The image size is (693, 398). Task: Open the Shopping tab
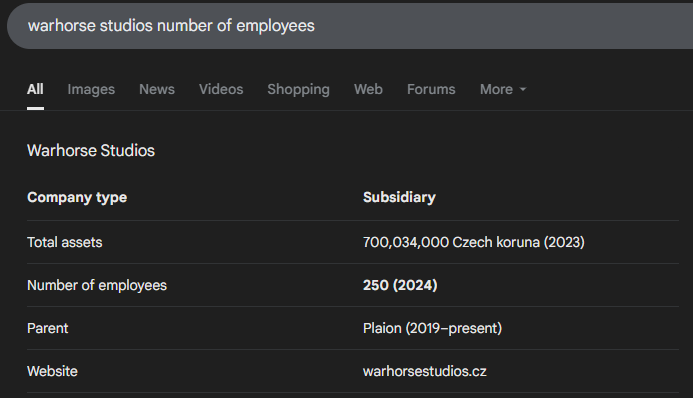coord(298,89)
